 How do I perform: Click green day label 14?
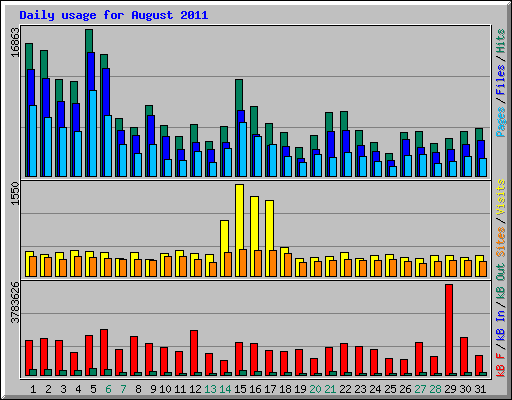pos(225,389)
